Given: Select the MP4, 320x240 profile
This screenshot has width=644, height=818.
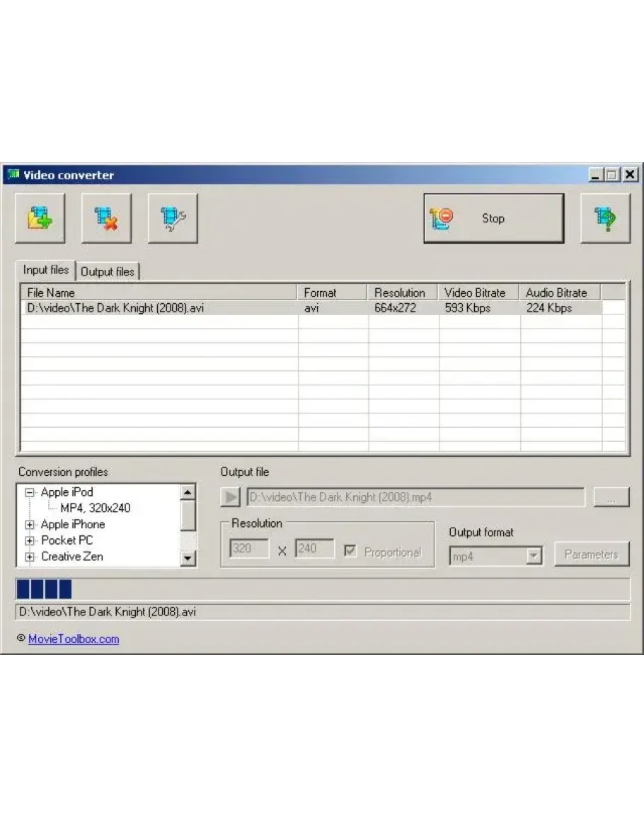Looking at the screenshot, I should click(96, 508).
